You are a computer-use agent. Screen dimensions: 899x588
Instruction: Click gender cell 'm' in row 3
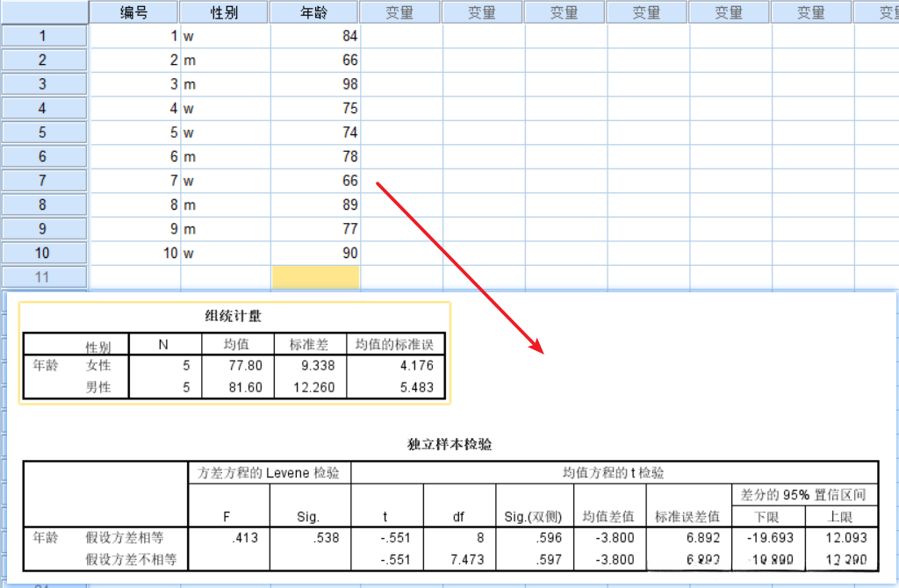click(x=226, y=84)
